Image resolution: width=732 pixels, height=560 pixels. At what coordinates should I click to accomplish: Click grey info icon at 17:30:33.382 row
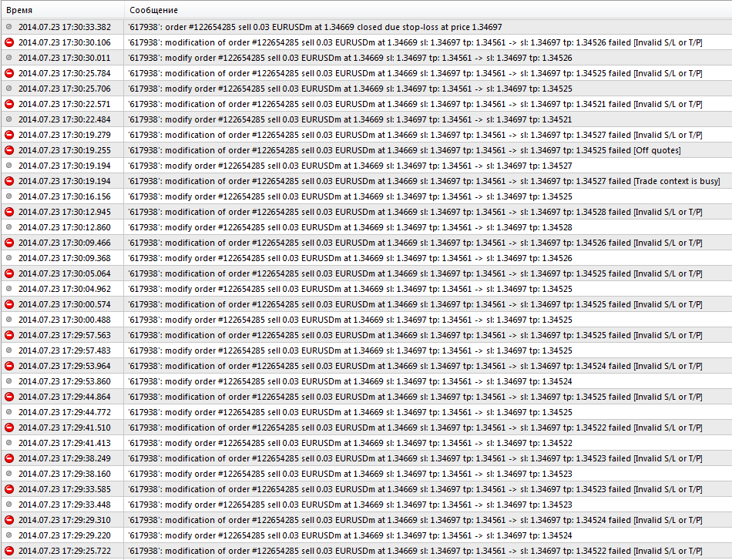point(9,27)
